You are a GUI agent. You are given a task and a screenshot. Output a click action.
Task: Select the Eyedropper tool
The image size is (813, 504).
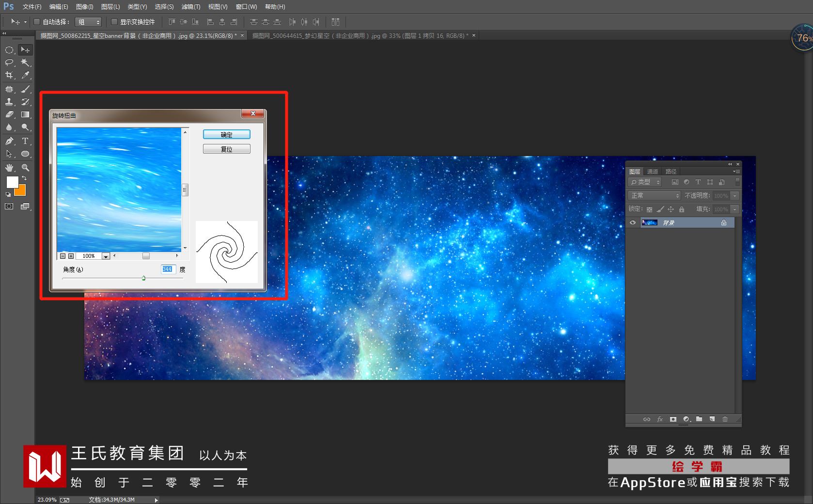25,75
